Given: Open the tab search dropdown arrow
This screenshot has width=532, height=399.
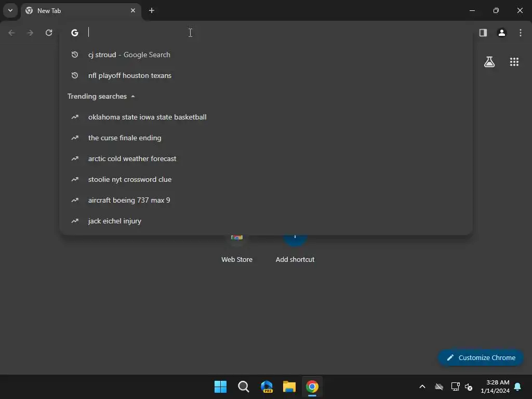Looking at the screenshot, I should click(x=10, y=10).
